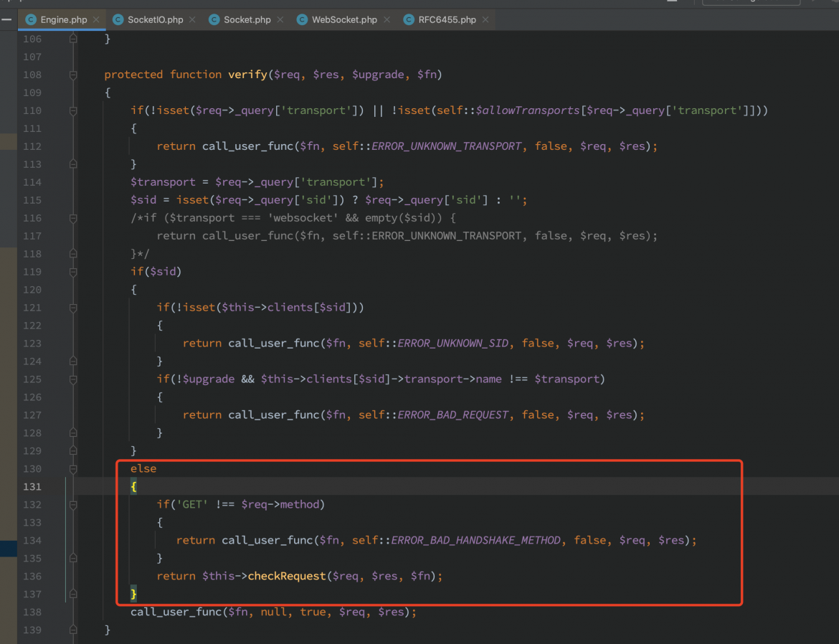The height and width of the screenshot is (644, 839).
Task: Click the 'GET' string literal
Action: (x=192, y=504)
